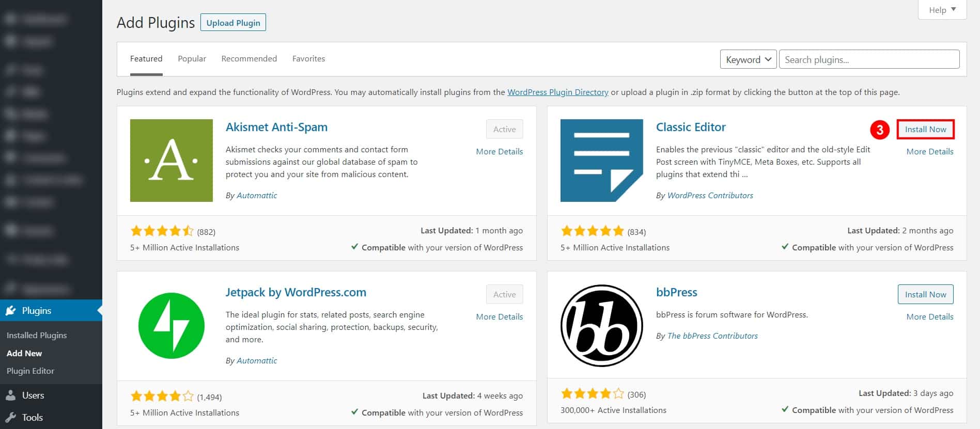Click the Classic Editor star rating (834)
The image size is (980, 429).
coord(593,231)
